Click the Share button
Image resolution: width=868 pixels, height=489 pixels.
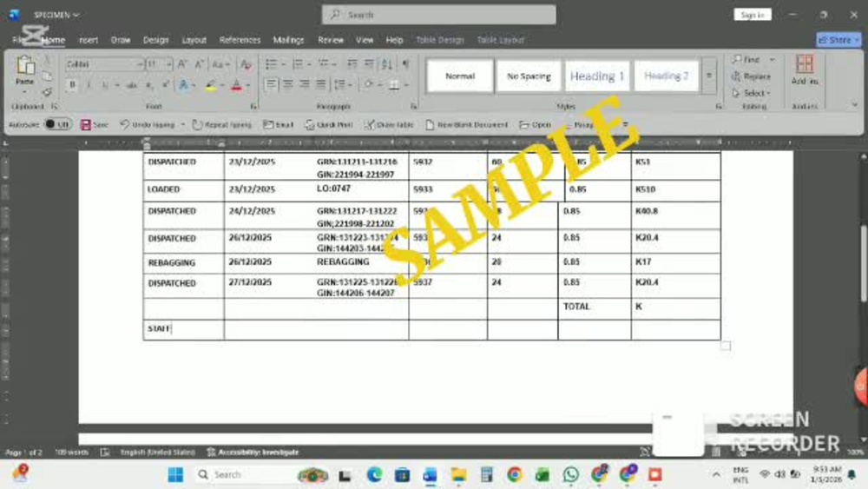pyautogui.click(x=838, y=40)
